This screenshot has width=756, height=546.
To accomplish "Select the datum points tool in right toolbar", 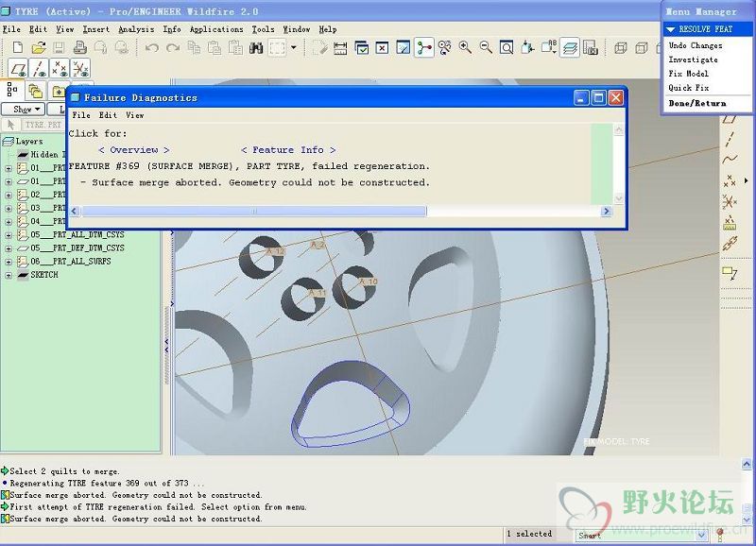I will click(730, 180).
